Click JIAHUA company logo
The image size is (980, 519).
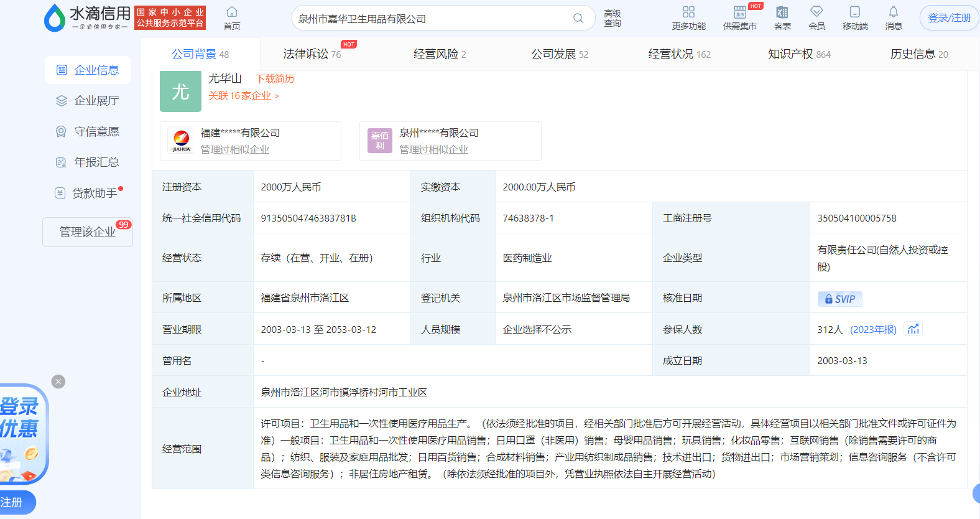[181, 141]
